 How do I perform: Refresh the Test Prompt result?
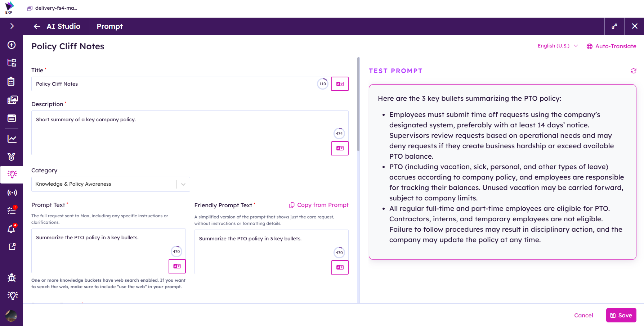pos(633,71)
